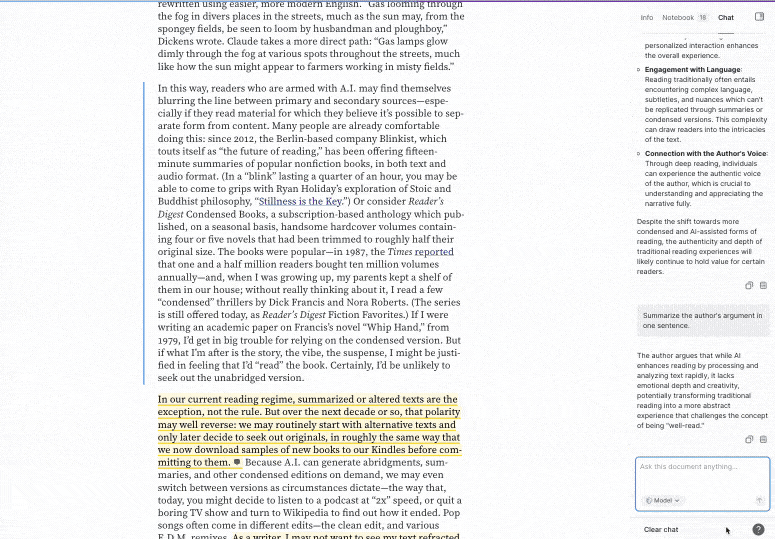Click the "Connection with the Author's Voice" heading
This screenshot has width=775, height=539.
[x=706, y=154]
